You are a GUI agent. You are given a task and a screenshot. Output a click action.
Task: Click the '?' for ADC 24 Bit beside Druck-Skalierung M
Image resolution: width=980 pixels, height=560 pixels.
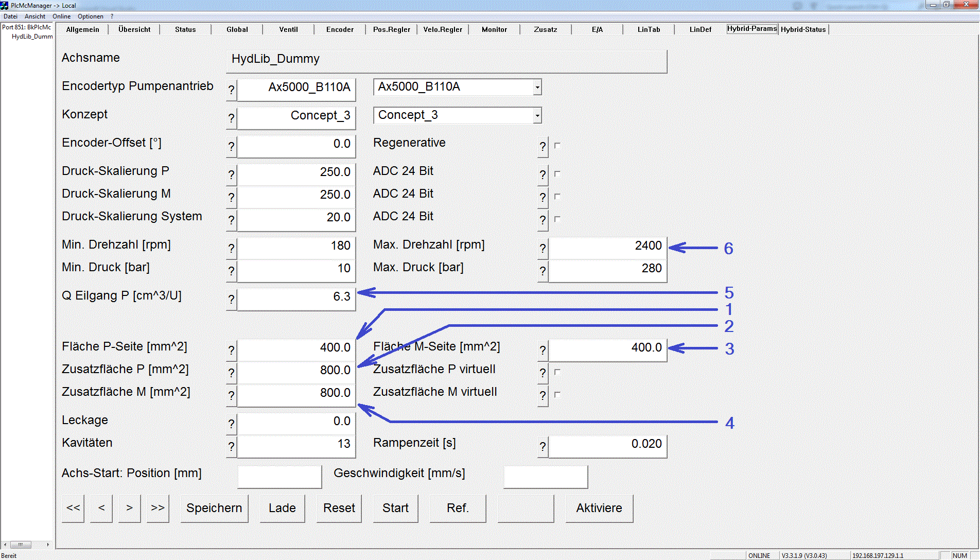pos(543,198)
